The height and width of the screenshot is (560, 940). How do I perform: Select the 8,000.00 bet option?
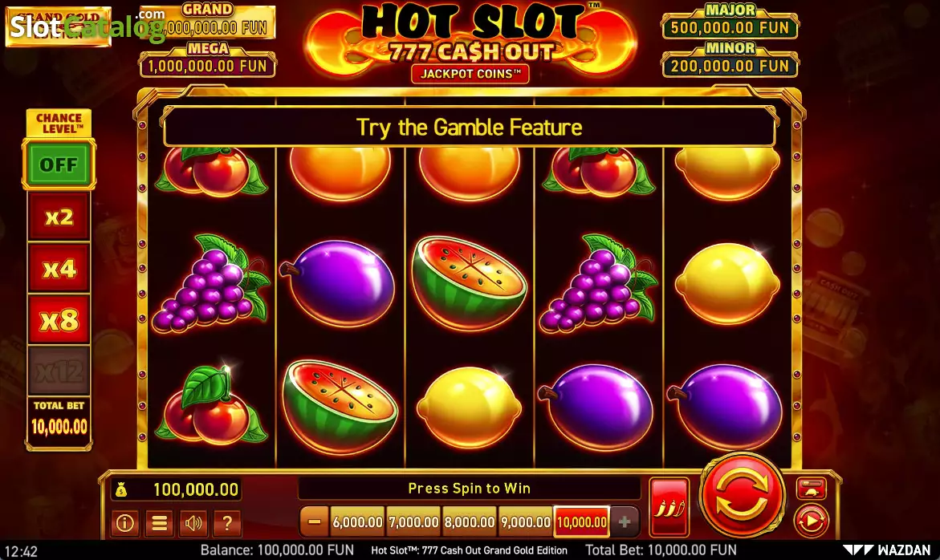pyautogui.click(x=470, y=521)
